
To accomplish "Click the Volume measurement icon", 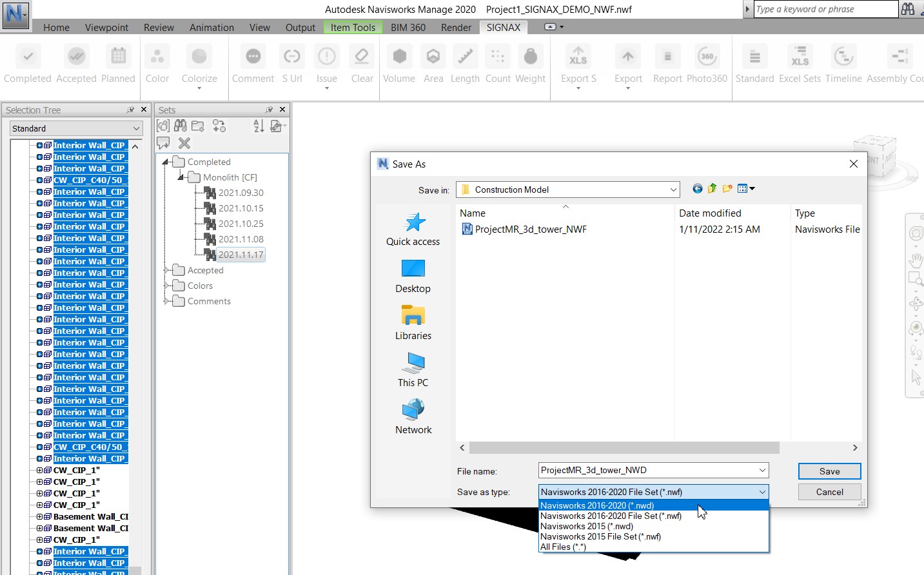I will (x=399, y=57).
